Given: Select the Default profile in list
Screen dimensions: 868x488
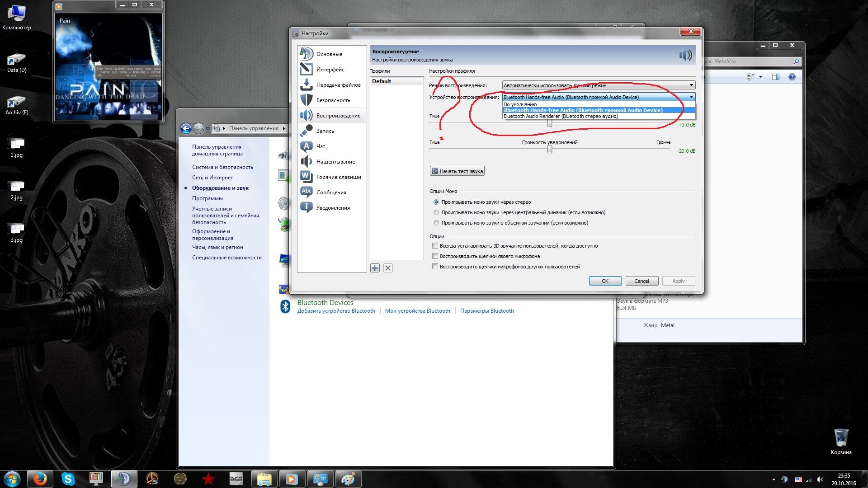Looking at the screenshot, I should pyautogui.click(x=396, y=81).
